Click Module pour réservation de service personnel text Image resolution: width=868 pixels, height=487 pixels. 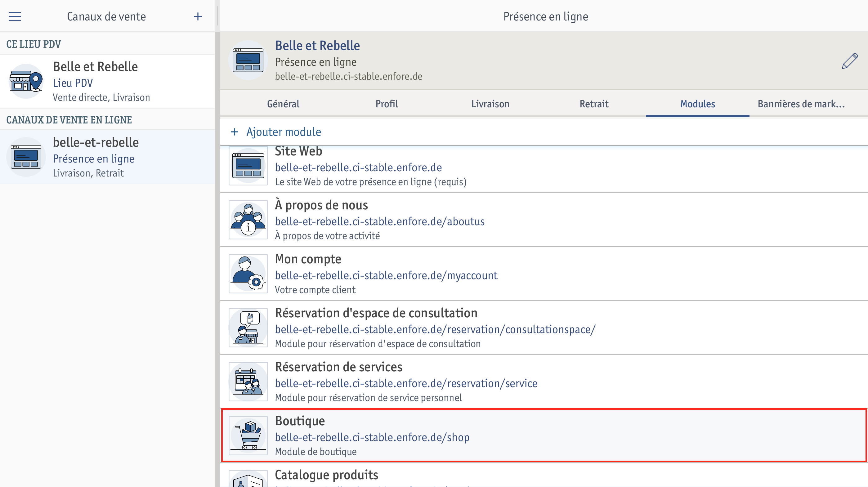tap(368, 398)
